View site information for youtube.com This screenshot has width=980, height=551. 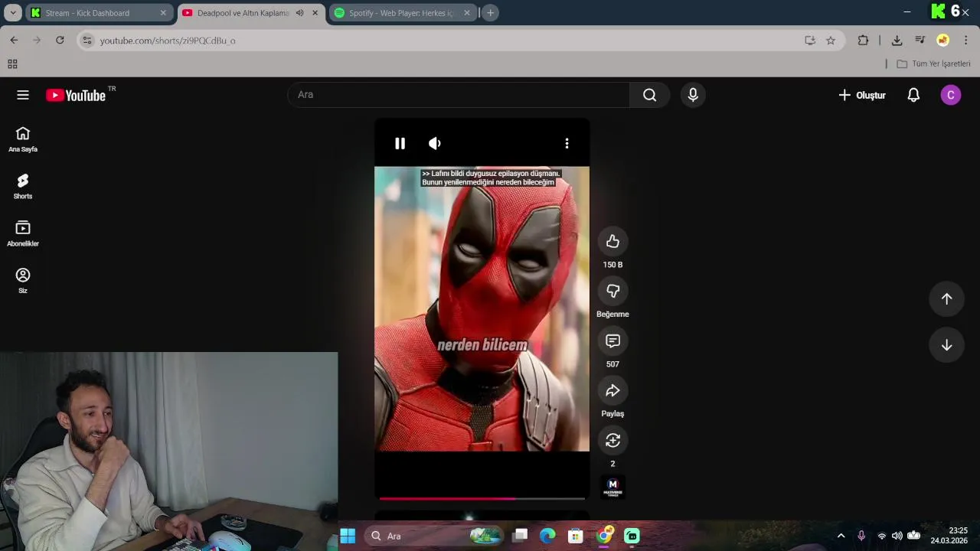(87, 41)
